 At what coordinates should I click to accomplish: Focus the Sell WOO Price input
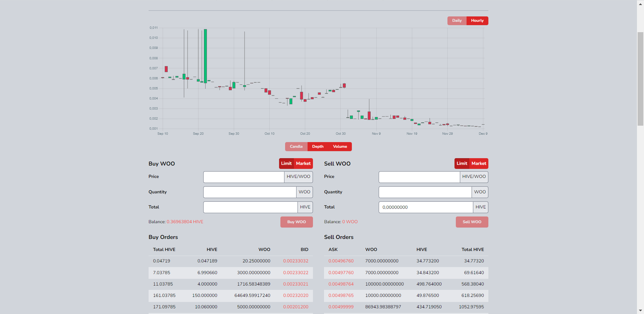(x=419, y=177)
